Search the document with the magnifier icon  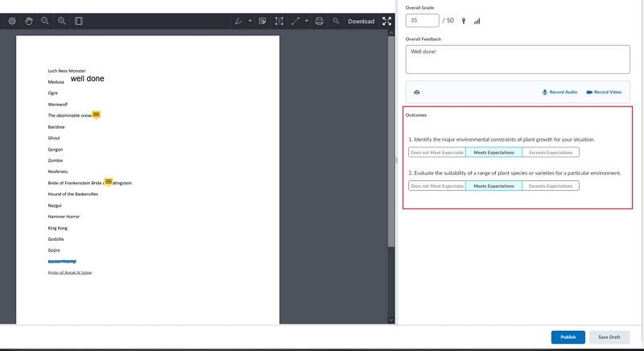coord(336,21)
